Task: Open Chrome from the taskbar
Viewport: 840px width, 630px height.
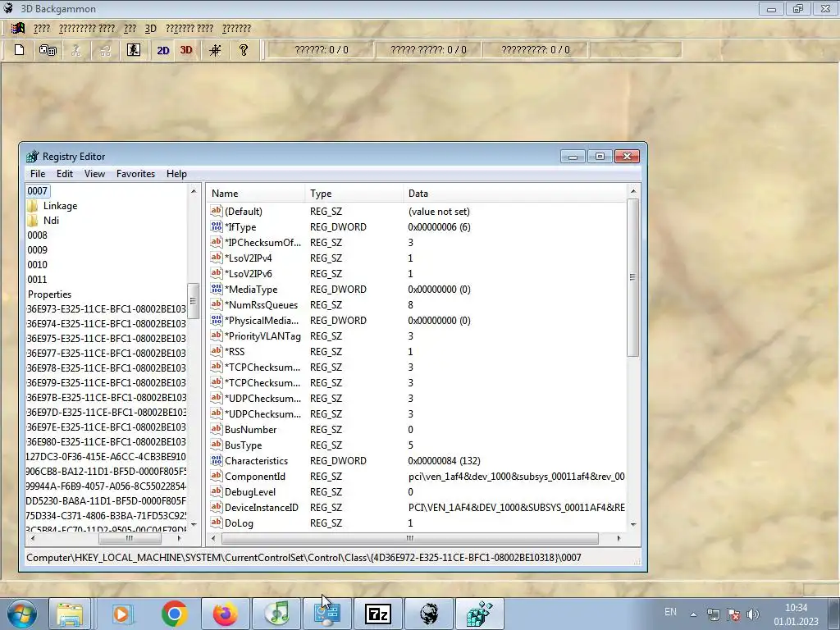Action: point(174,614)
